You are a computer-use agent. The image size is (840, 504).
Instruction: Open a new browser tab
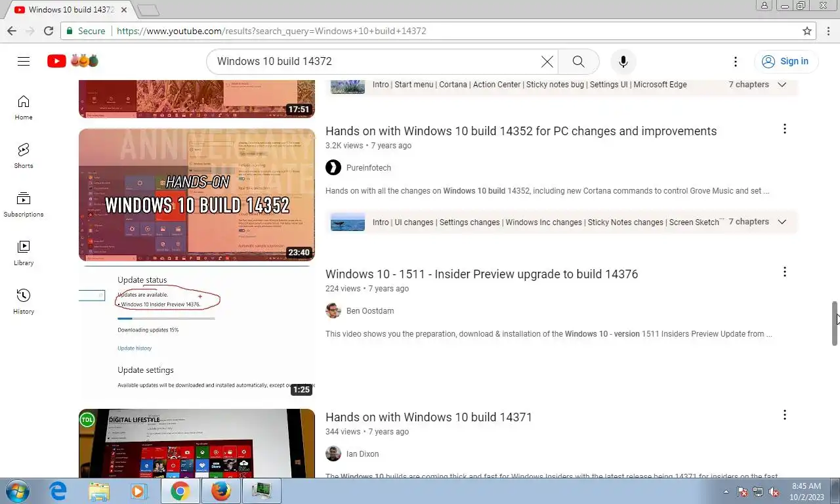[148, 10]
